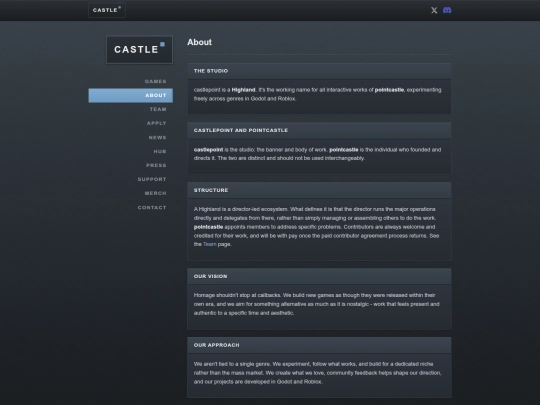Follow the Team link in Structure text
540x405 pixels.
coord(210,244)
